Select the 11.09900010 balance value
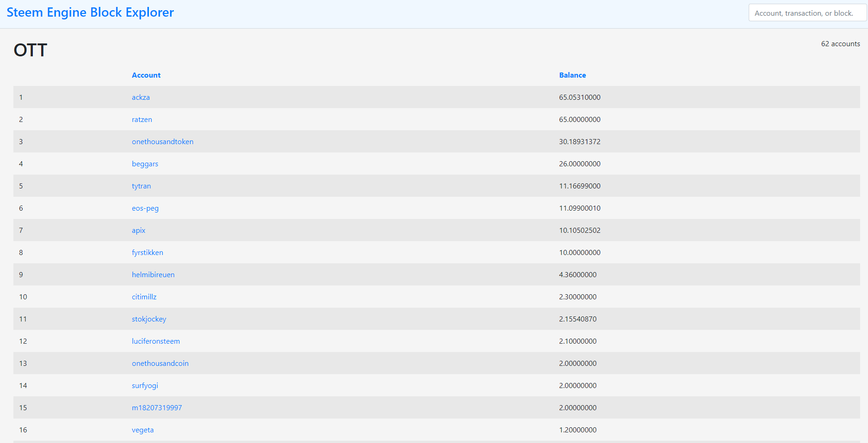868x443 pixels. pyautogui.click(x=580, y=208)
